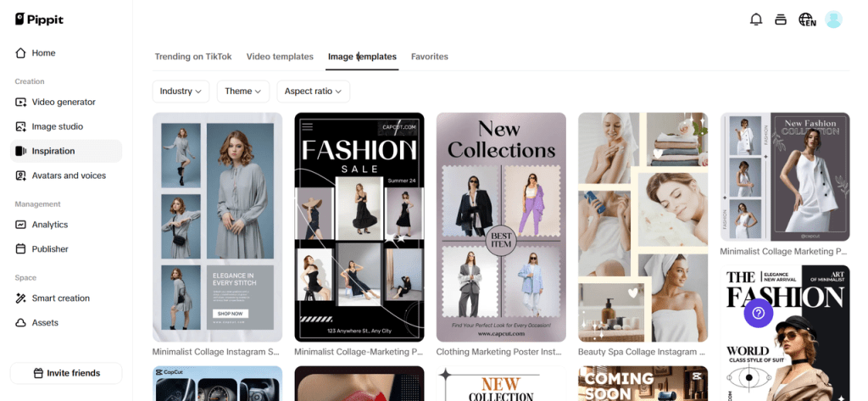The height and width of the screenshot is (401, 868).
Task: Click the Invite friends button
Action: tap(66, 373)
